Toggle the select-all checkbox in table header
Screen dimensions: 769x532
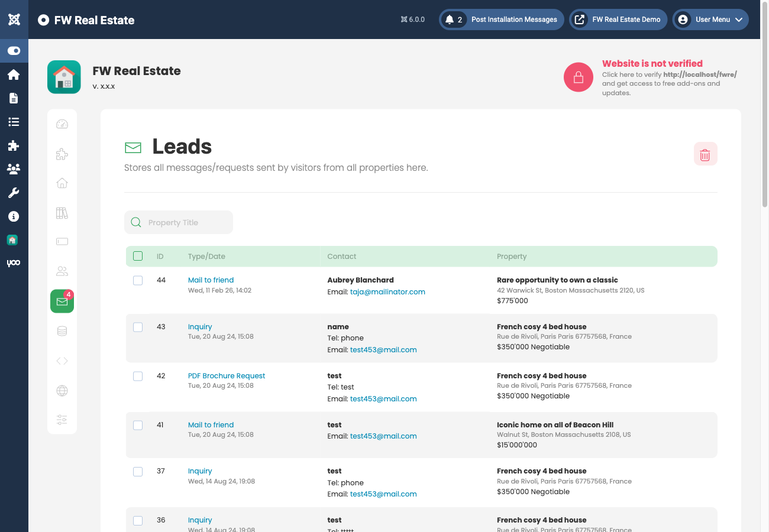[x=138, y=256]
